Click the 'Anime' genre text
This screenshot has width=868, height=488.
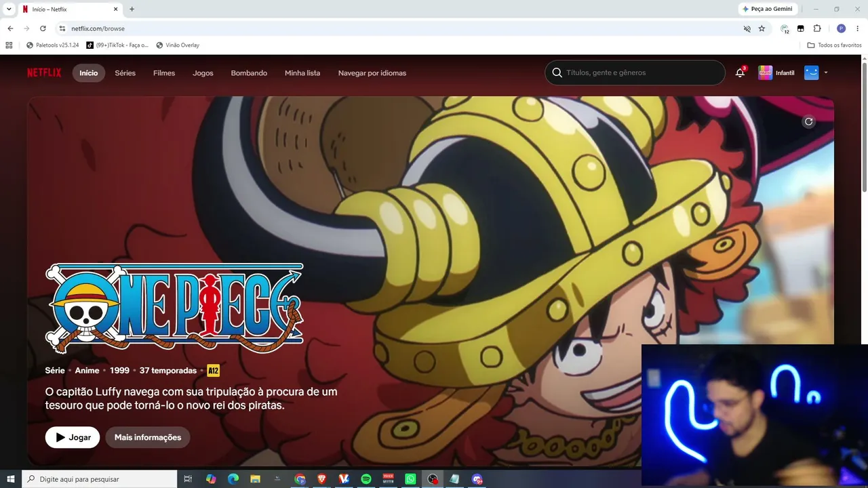[87, 371]
